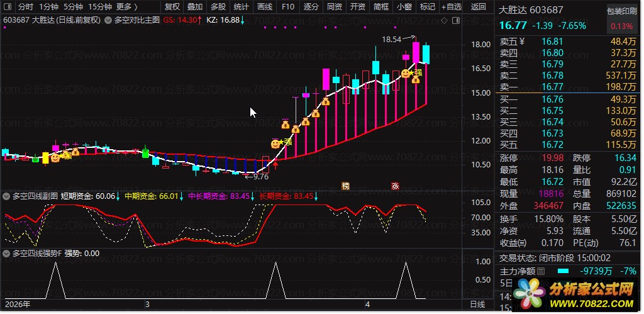Click the stock title 大胜达 603687
644x314 pixels.
[x=531, y=10]
